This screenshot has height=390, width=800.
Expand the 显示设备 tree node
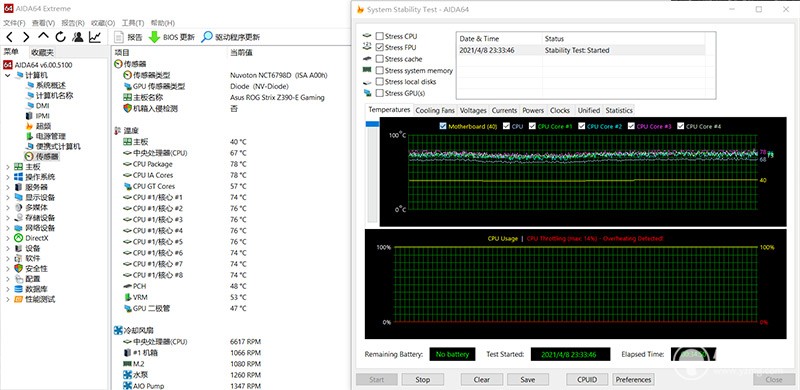pos(8,197)
